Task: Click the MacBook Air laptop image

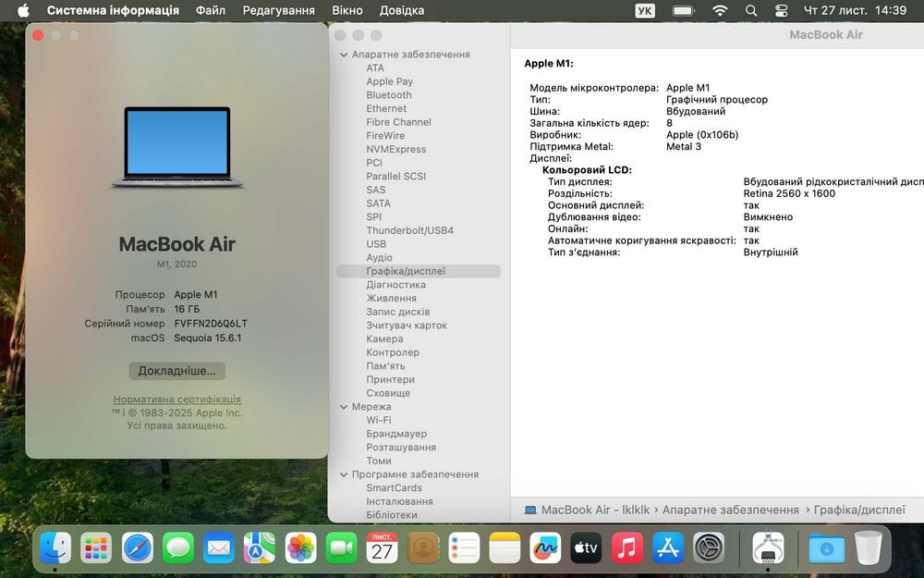Action: 176,147
